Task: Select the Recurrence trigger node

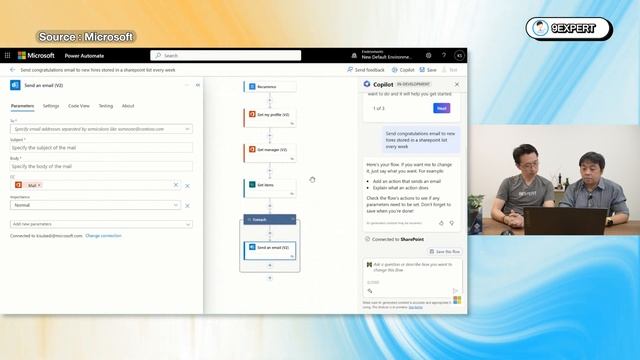Action: click(270, 87)
